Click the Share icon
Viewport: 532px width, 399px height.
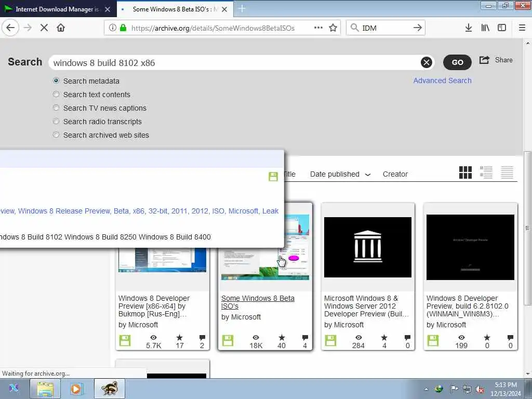[485, 60]
